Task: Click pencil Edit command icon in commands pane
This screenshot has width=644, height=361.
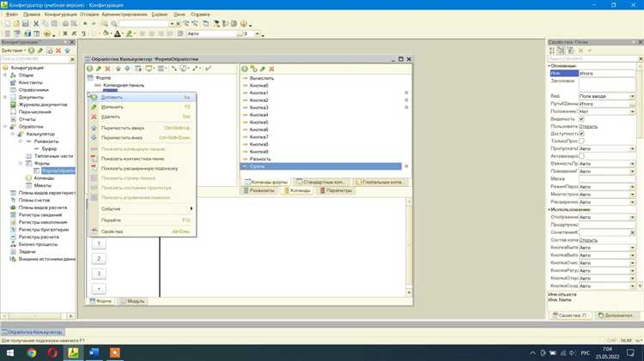Action: pos(263,69)
